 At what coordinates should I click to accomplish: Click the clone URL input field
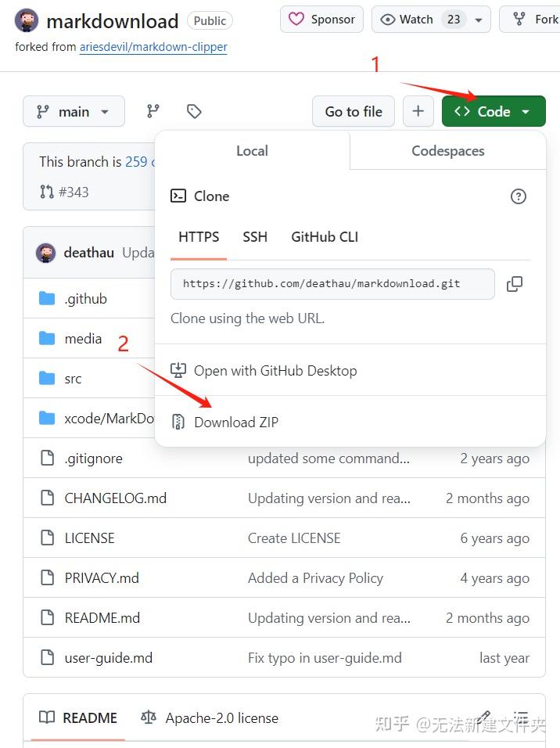(332, 284)
